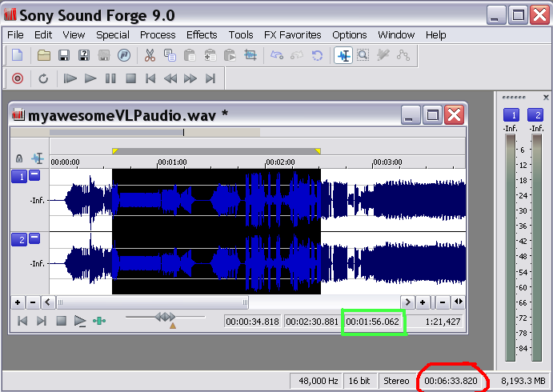Select the Pencil tool
This screenshot has width=553, height=392.
click(x=383, y=55)
